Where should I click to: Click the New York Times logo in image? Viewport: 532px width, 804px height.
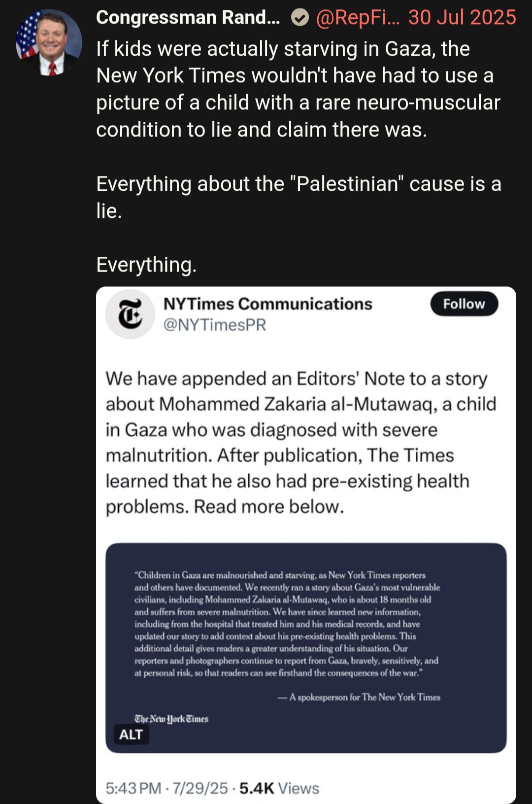(x=171, y=719)
